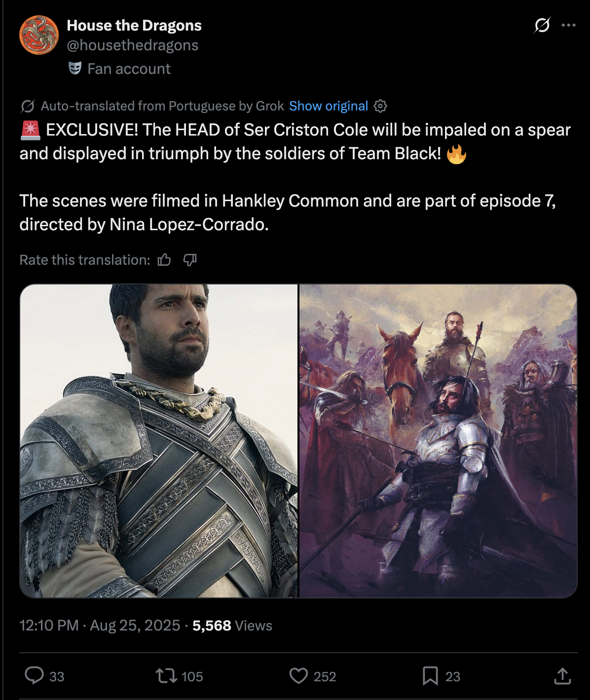Click the Grok auto-translated icon beside notice
The width and height of the screenshot is (590, 700).
(x=28, y=106)
